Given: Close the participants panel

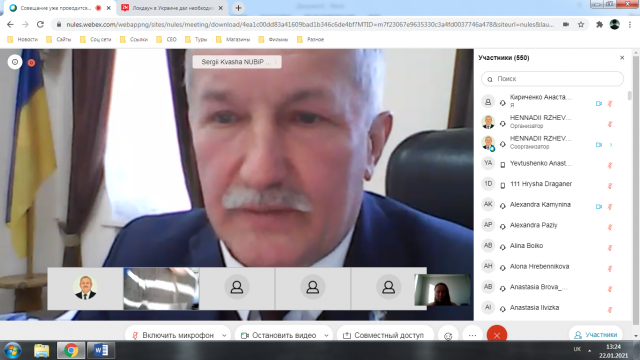Looking at the screenshot, I should [622, 58].
